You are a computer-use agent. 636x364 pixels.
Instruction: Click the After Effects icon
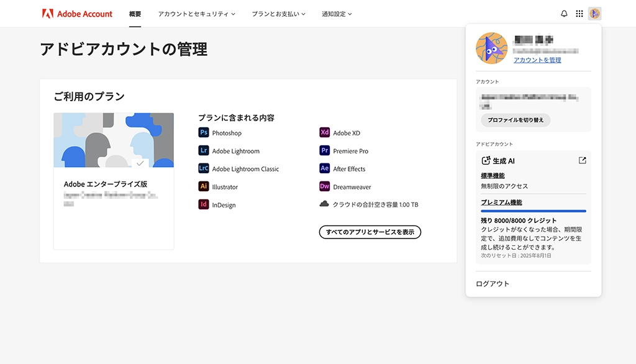click(x=324, y=168)
